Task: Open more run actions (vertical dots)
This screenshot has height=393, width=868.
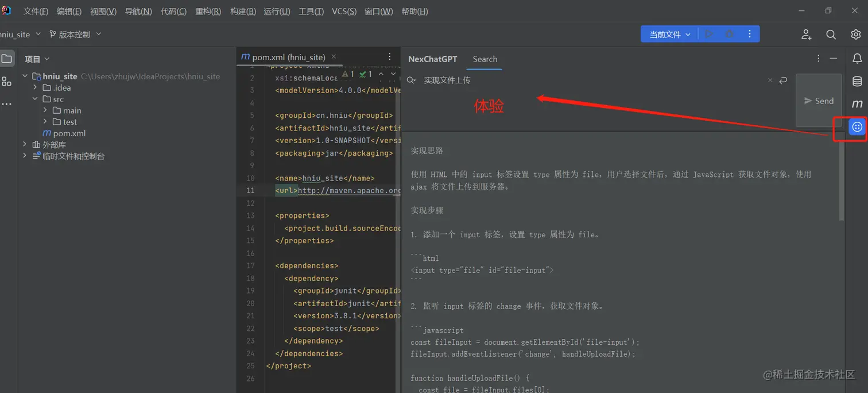Action: pos(750,34)
